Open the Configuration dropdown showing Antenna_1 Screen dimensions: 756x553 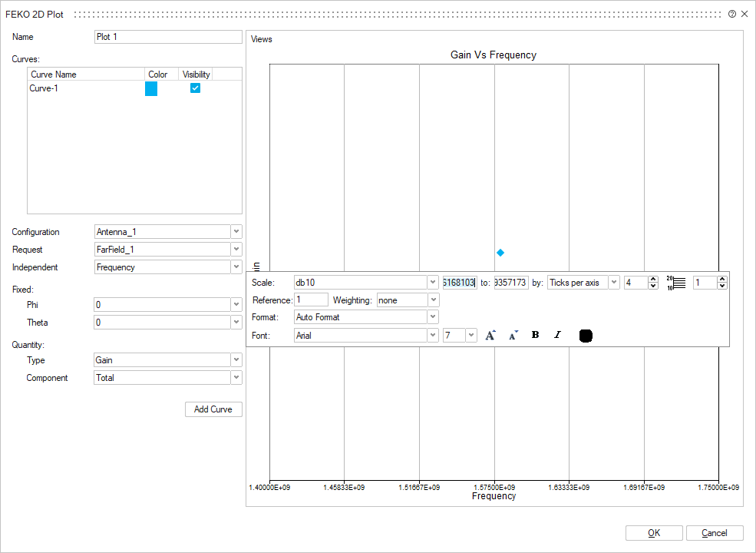pyautogui.click(x=236, y=232)
